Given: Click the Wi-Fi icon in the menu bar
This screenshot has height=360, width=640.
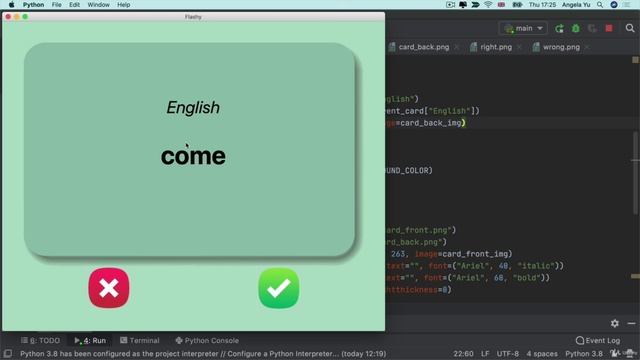Looking at the screenshot, I should coord(488,5).
